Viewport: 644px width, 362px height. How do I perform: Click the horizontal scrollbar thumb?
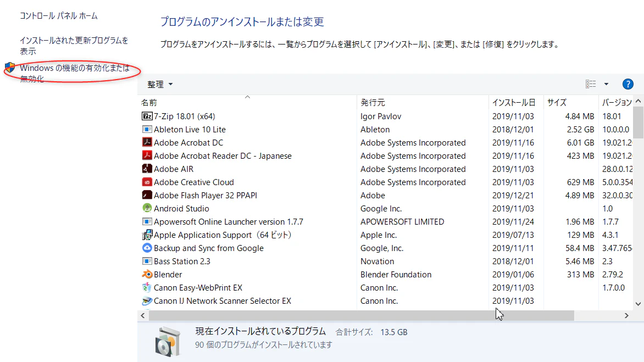(x=362, y=316)
